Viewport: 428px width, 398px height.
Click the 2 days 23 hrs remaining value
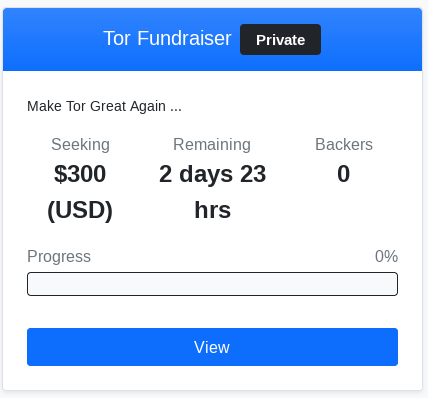212,192
